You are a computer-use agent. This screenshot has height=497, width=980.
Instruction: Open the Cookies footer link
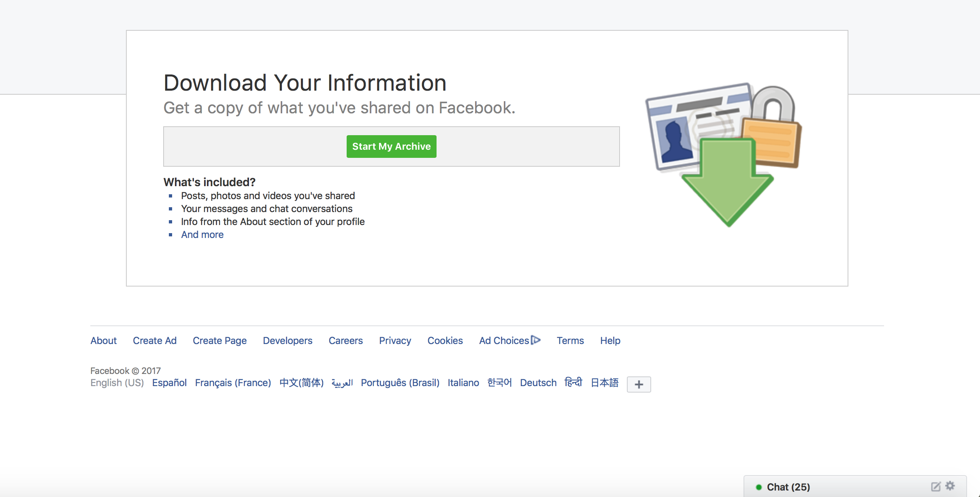(x=445, y=341)
